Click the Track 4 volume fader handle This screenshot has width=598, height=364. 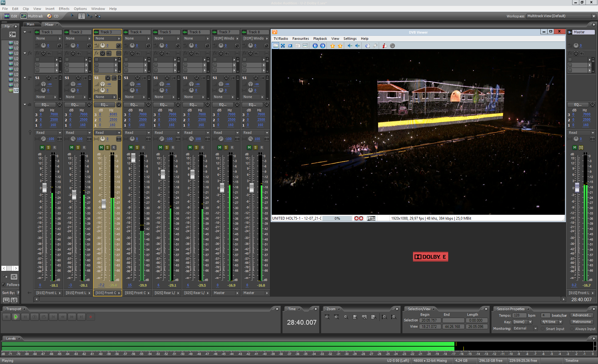point(133,158)
